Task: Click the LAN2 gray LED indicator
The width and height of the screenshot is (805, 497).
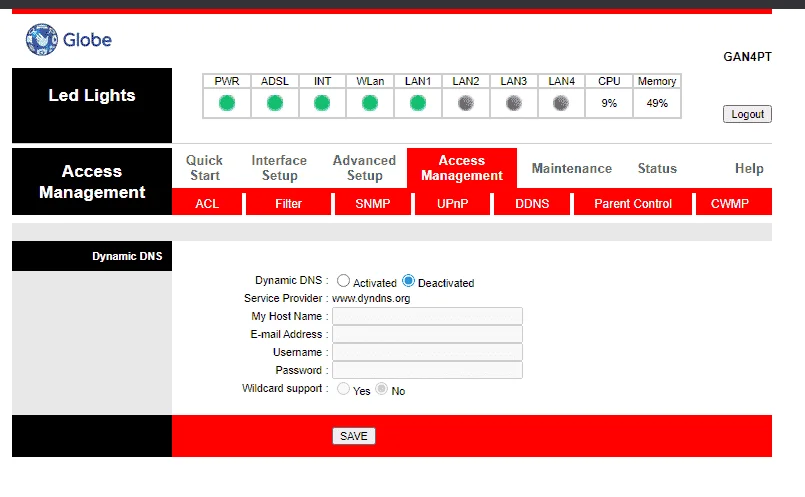Action: (x=466, y=103)
